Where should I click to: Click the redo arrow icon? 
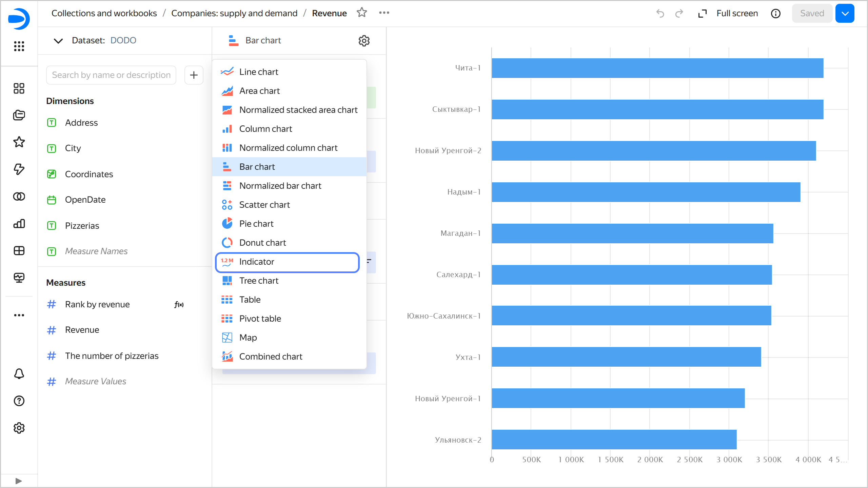pos(679,13)
